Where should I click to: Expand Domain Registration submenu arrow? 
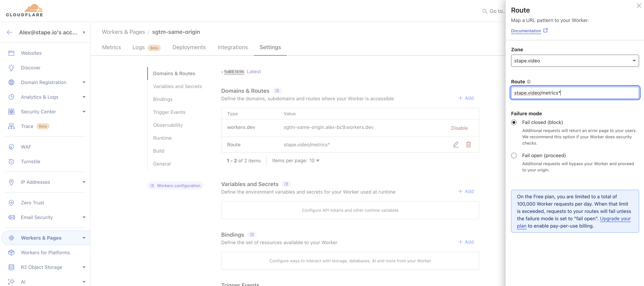coord(84,82)
